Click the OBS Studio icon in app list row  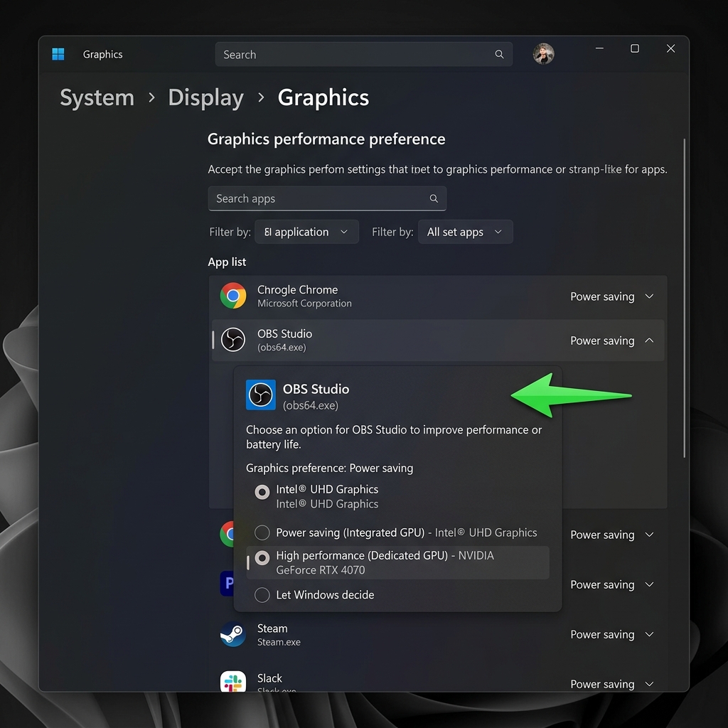pyautogui.click(x=233, y=340)
